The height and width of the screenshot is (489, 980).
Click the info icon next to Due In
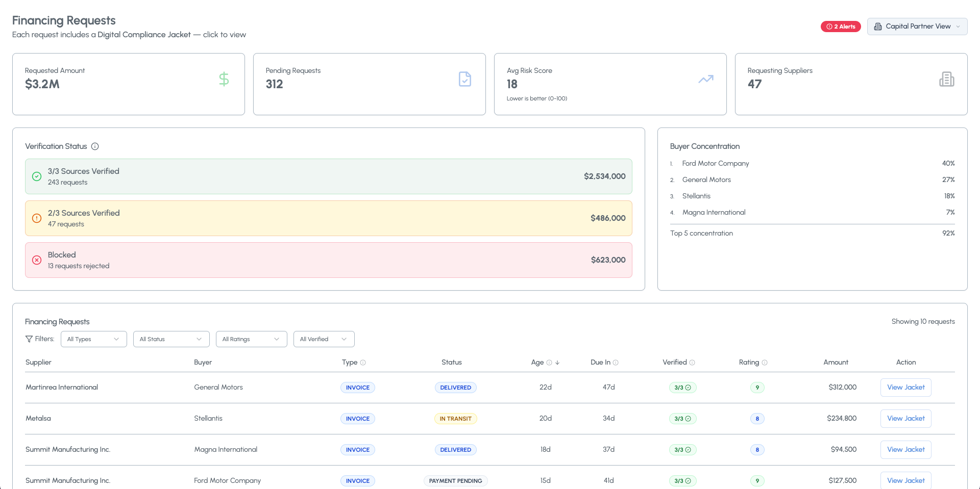(x=616, y=363)
